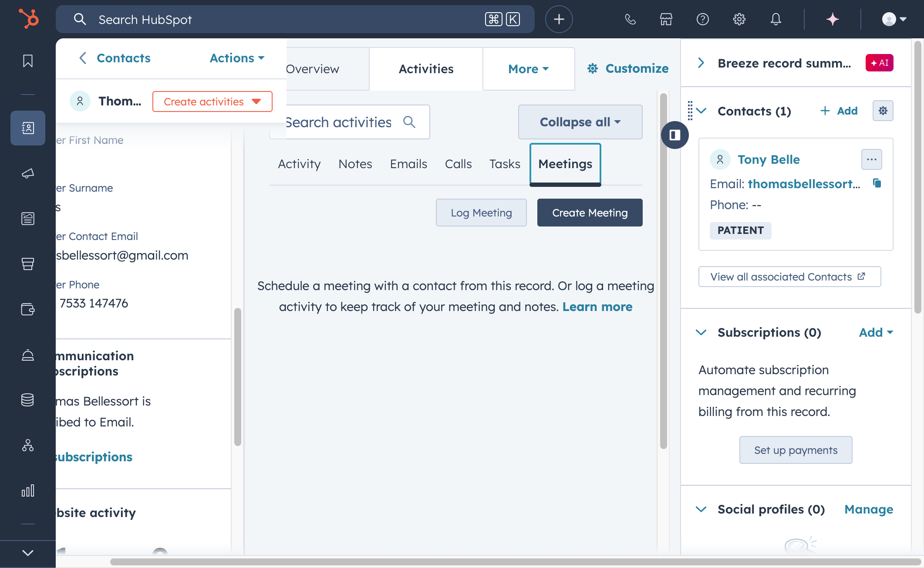Open the Content newspaper sidebar icon
The width and height of the screenshot is (924, 568).
[x=28, y=218]
